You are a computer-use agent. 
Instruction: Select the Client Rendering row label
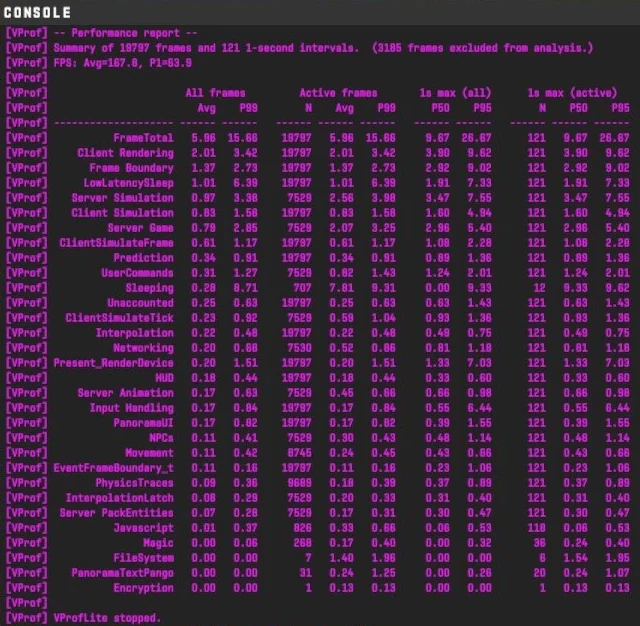tap(125, 153)
